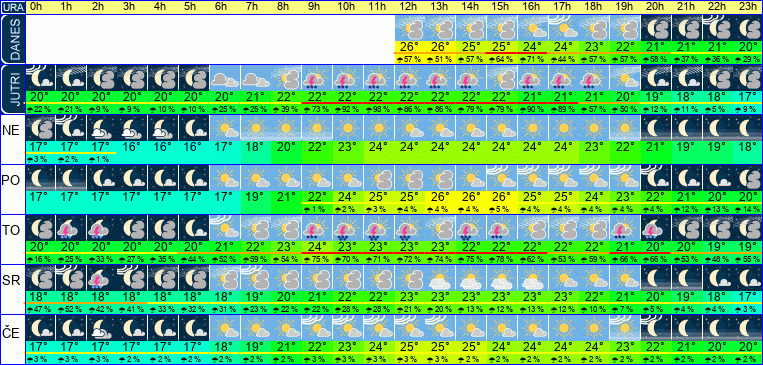Click the SR 2h night storm icon

point(101,278)
